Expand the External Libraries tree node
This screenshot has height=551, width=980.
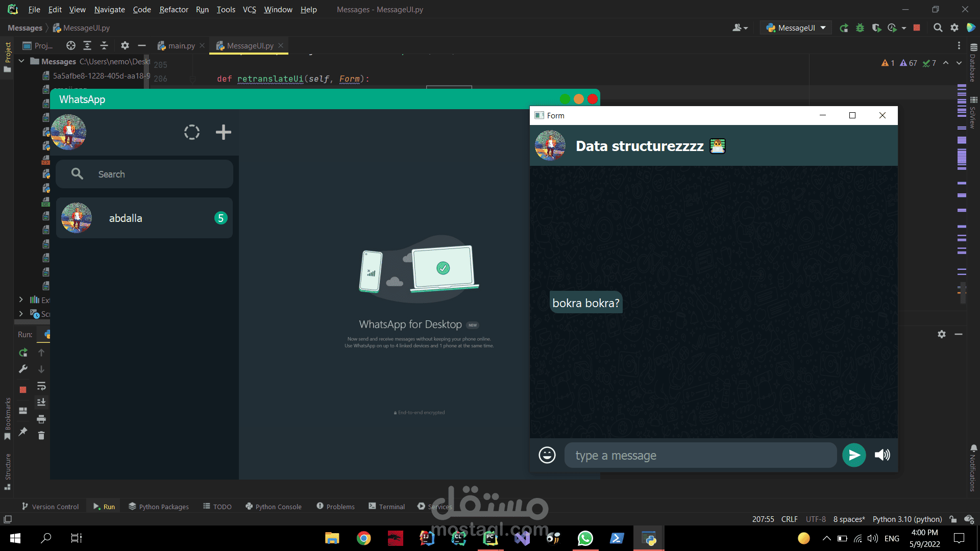[x=21, y=299]
